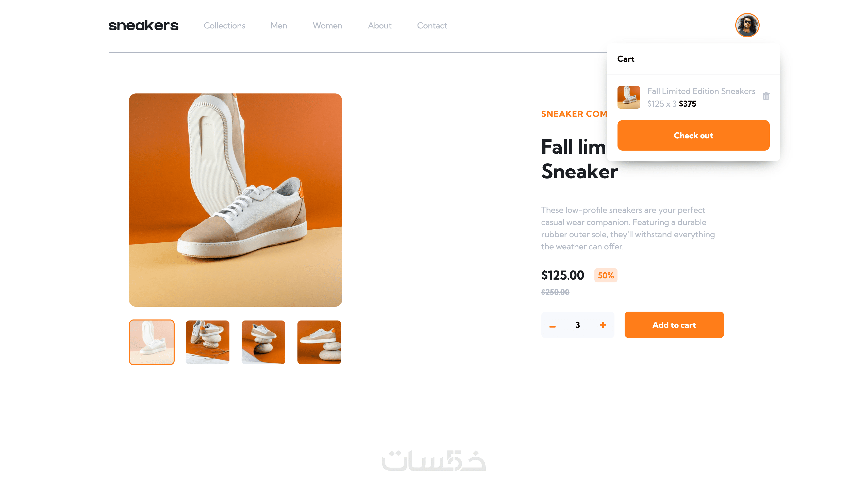Select the first sneaker thumbnail
Viewport: 868px width, 481px height.
point(152,342)
